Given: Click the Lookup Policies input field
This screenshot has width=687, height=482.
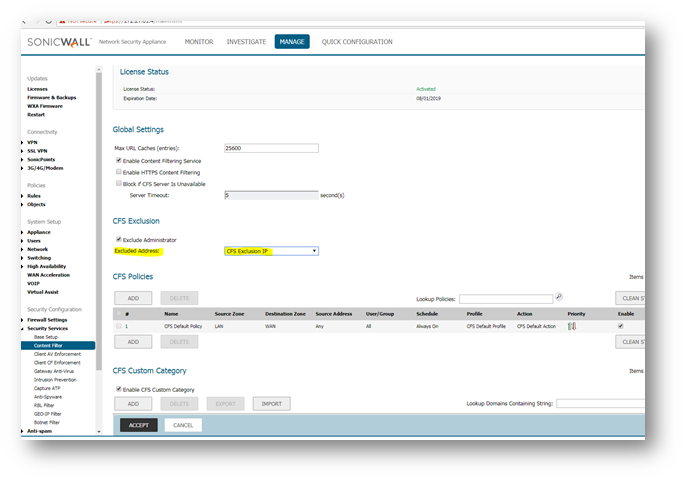Looking at the screenshot, I should (x=506, y=299).
